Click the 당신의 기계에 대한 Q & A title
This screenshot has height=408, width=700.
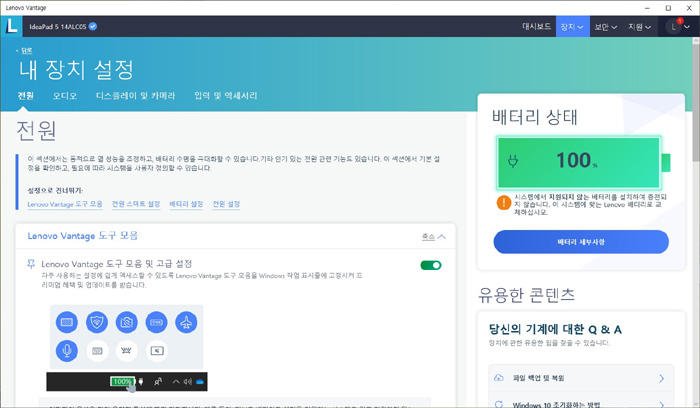pos(555,329)
